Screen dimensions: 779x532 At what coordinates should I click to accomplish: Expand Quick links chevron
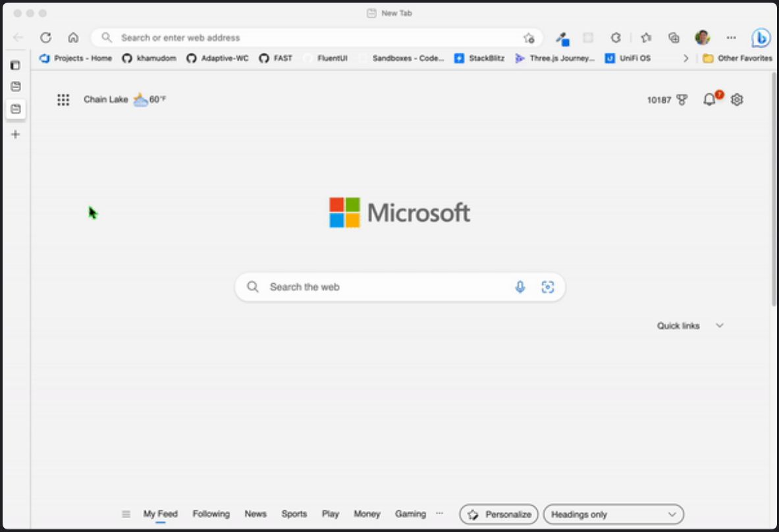pyautogui.click(x=719, y=326)
